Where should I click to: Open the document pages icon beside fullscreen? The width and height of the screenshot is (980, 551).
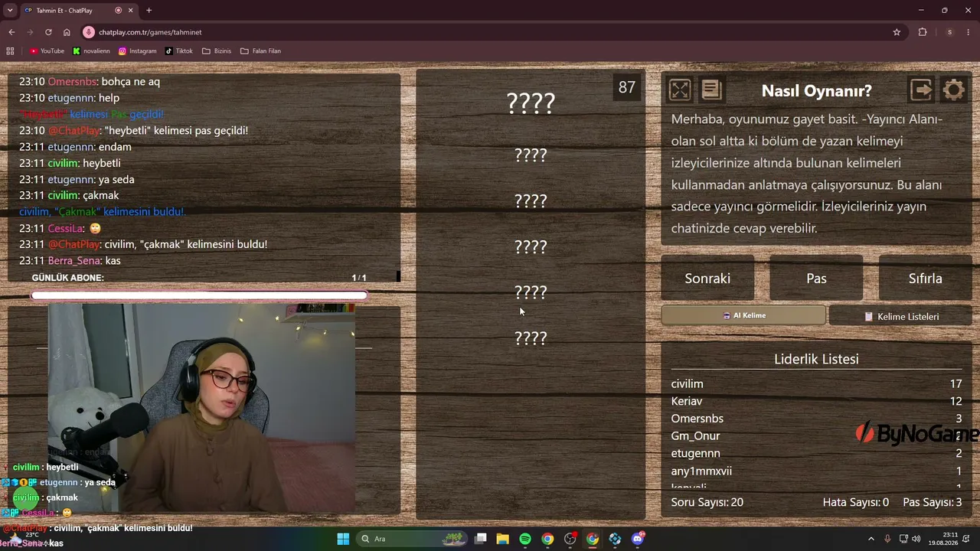711,90
